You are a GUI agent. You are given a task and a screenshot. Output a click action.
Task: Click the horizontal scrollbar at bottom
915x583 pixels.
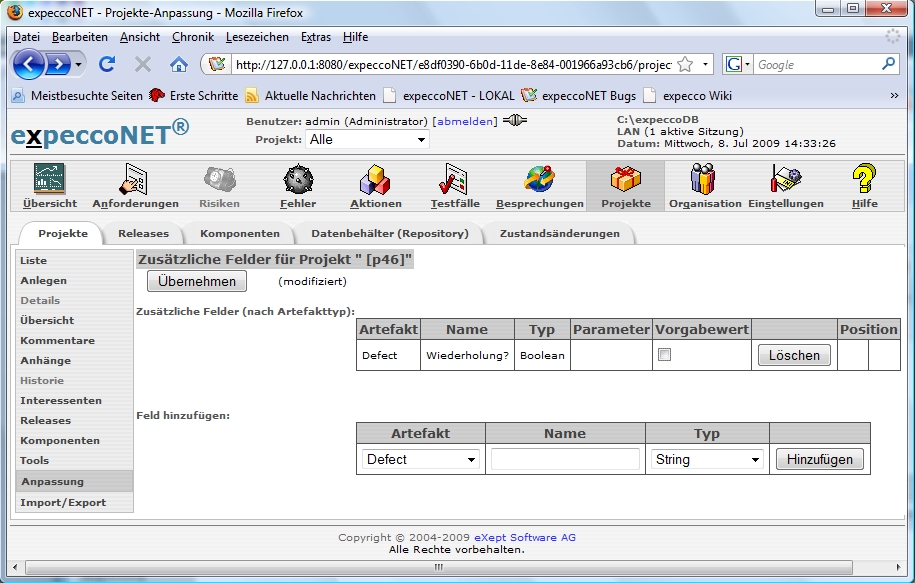pos(440,567)
